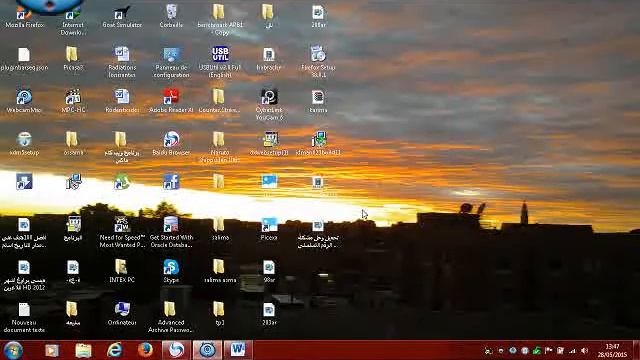
Task: Select the Firefox Setup installer icon
Action: [x=318, y=63]
